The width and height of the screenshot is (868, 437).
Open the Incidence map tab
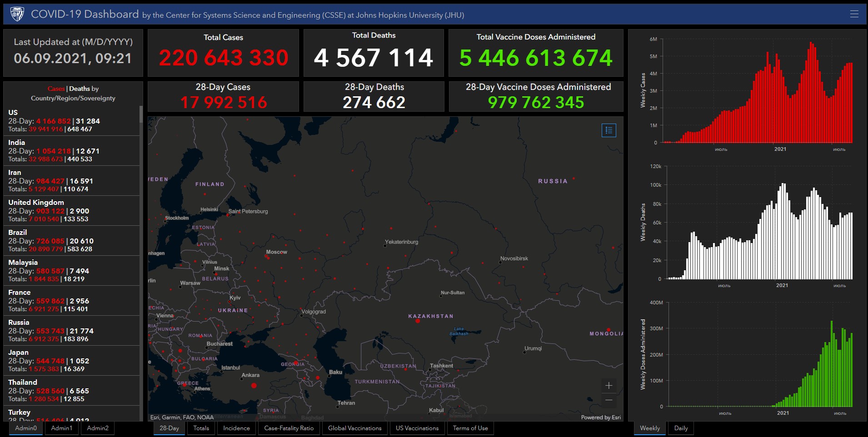pos(236,428)
